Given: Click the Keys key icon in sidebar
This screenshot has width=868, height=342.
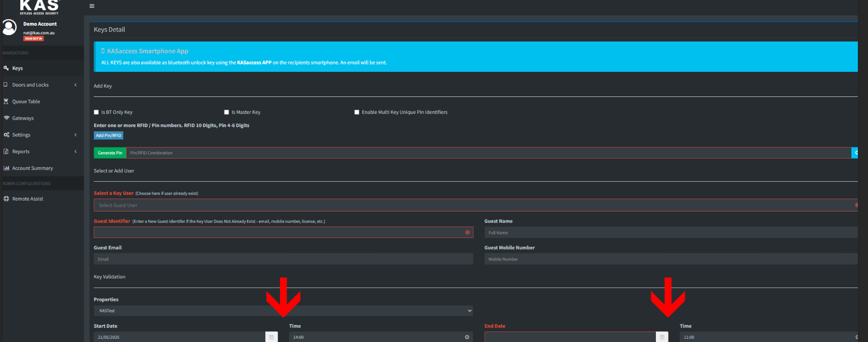Looking at the screenshot, I should (6, 68).
